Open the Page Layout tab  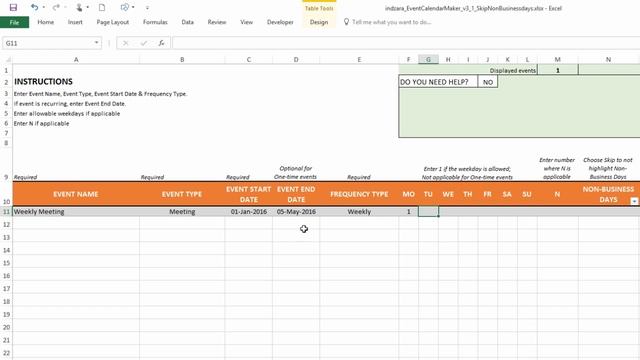[x=113, y=22]
